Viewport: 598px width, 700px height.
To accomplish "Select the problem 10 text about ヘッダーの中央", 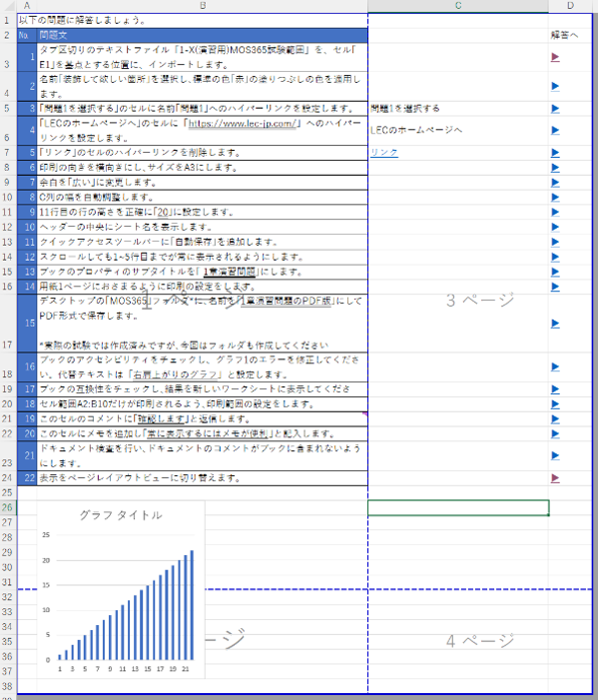I will click(202, 227).
